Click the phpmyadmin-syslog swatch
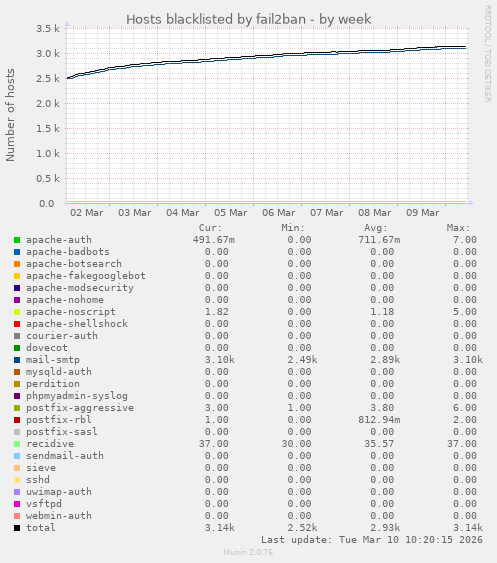Screen dimensions: 497x563 tap(17, 396)
